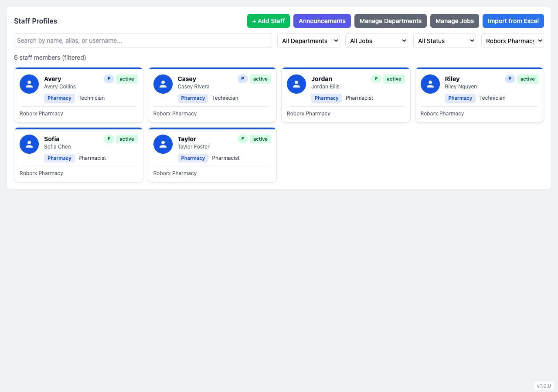Open the Roborx Pharmacy location dropdown
Image resolution: width=558 pixels, height=392 pixels.
(x=513, y=41)
